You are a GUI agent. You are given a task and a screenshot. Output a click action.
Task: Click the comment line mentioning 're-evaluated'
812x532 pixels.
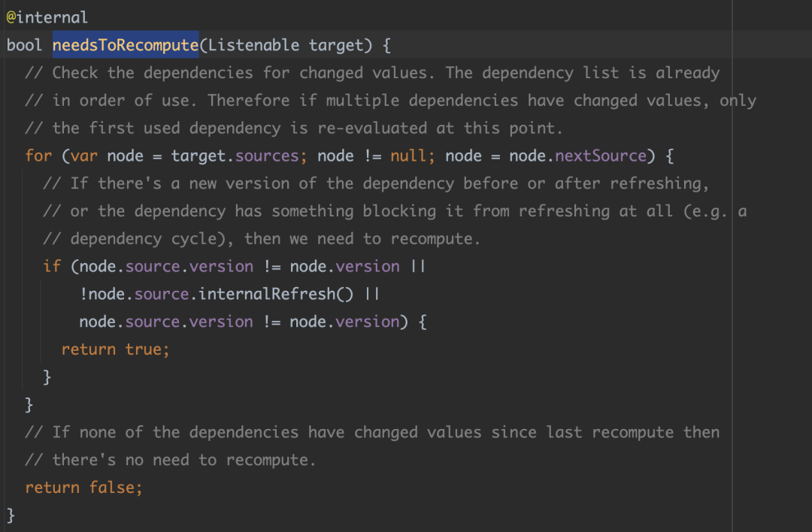point(293,128)
